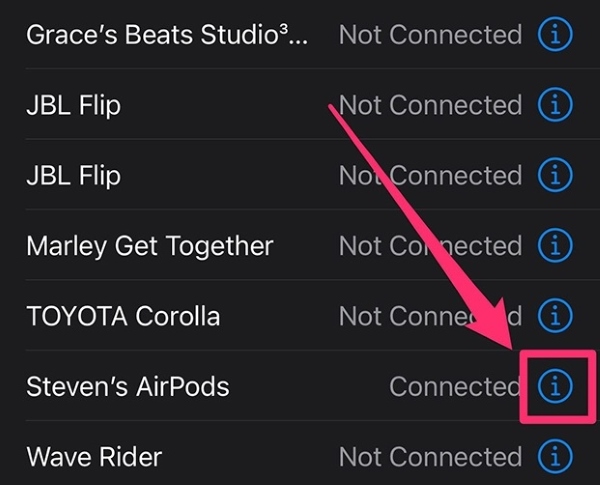
Task: Open info for Grace's Beats Studio³
Action: pyautogui.click(x=555, y=34)
